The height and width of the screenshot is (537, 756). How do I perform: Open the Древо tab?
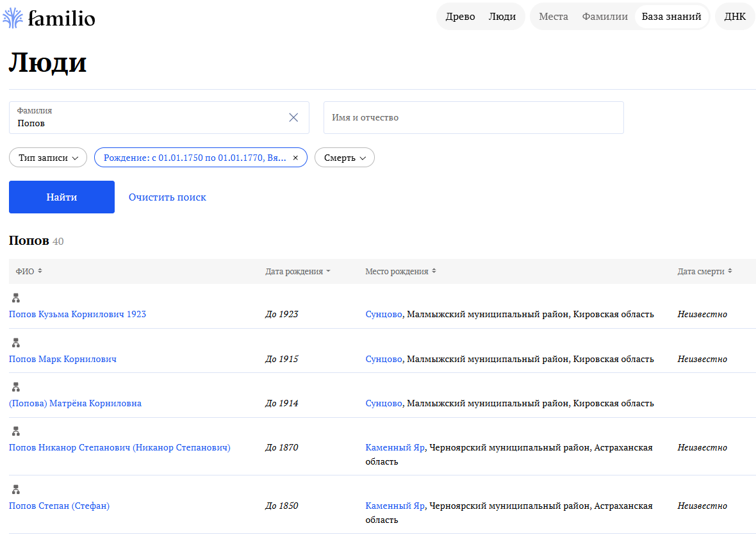click(460, 17)
